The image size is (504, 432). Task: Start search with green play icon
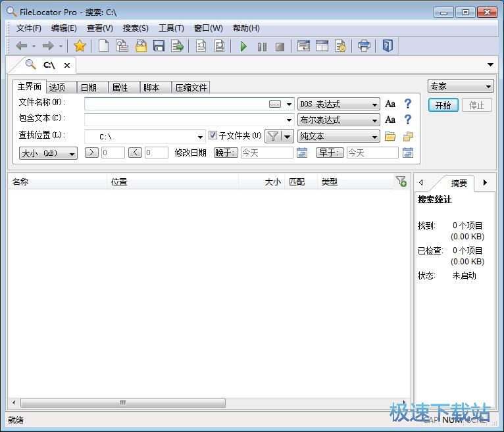pos(243,46)
